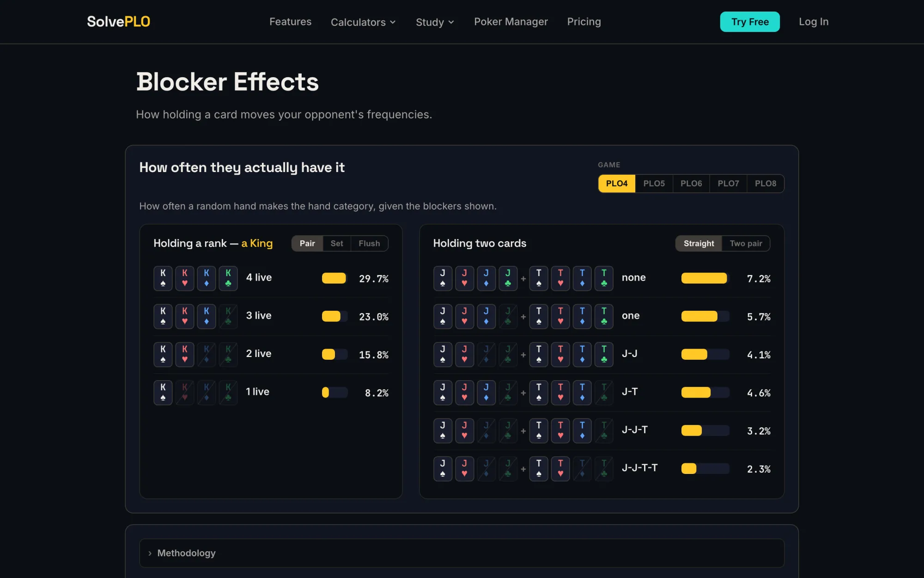Image resolution: width=924 pixels, height=578 pixels.
Task: Click the 3.2% value for J-J-T
Action: pyautogui.click(x=759, y=431)
